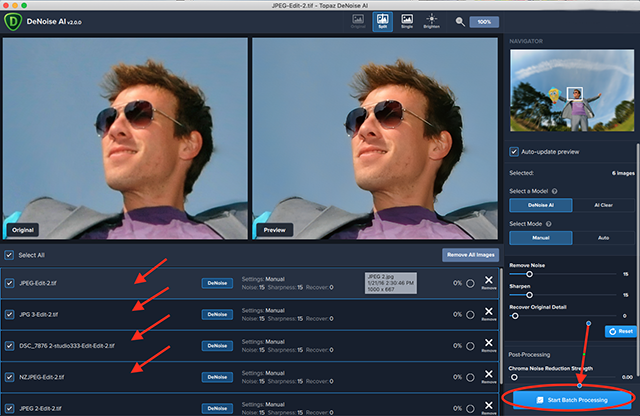Select Auto mode

click(x=603, y=238)
